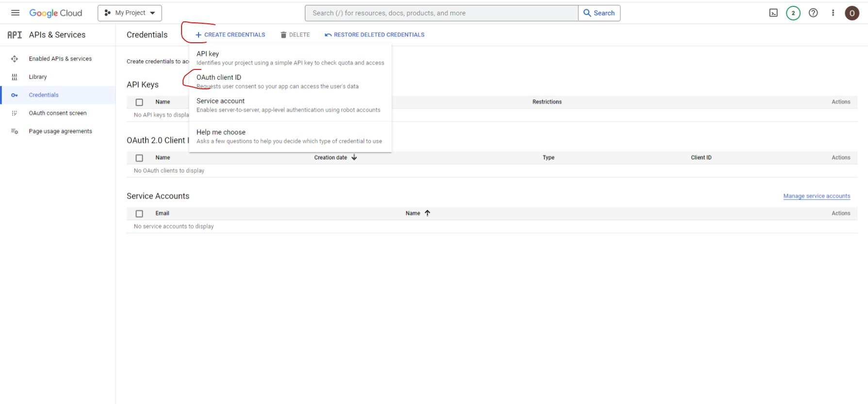868x404 pixels.
Task: Click 'No OAuth clients to display' text
Action: coord(169,171)
